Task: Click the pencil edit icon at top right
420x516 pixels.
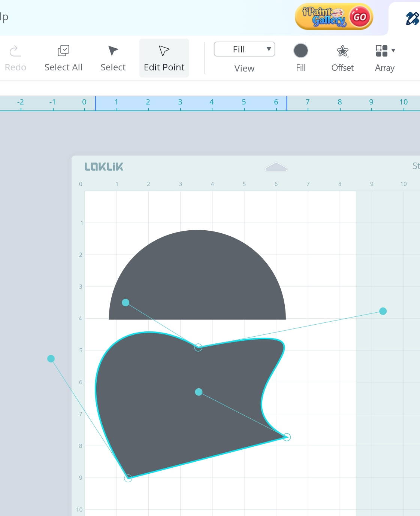Action: tap(412, 18)
